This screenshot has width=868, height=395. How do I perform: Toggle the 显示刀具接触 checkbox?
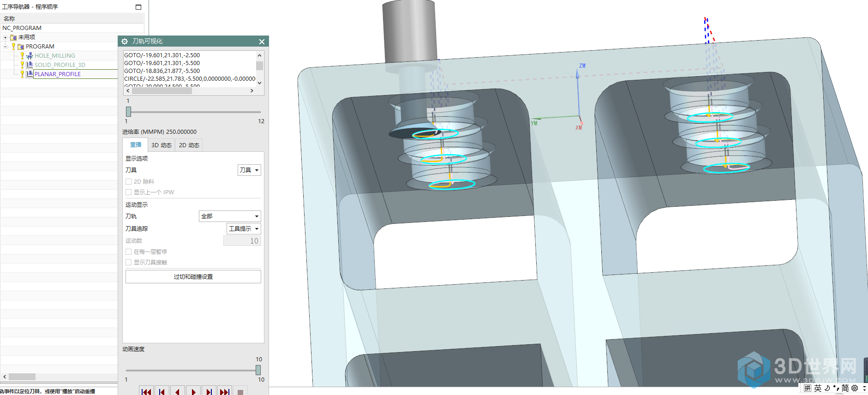click(x=129, y=263)
